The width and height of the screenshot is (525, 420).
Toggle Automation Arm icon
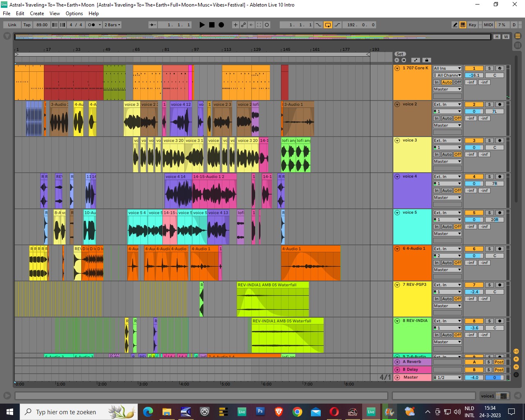pos(243,25)
